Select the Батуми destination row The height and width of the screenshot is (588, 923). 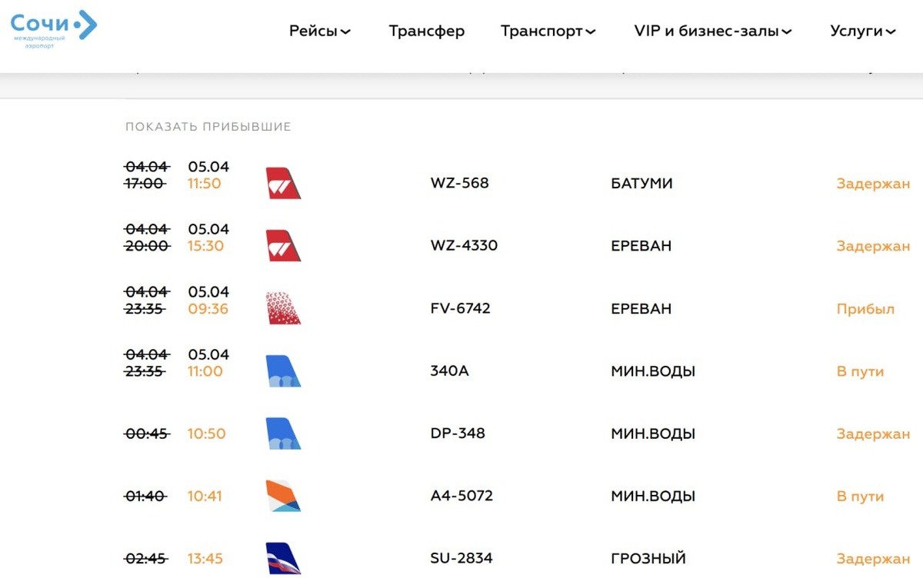tap(641, 184)
